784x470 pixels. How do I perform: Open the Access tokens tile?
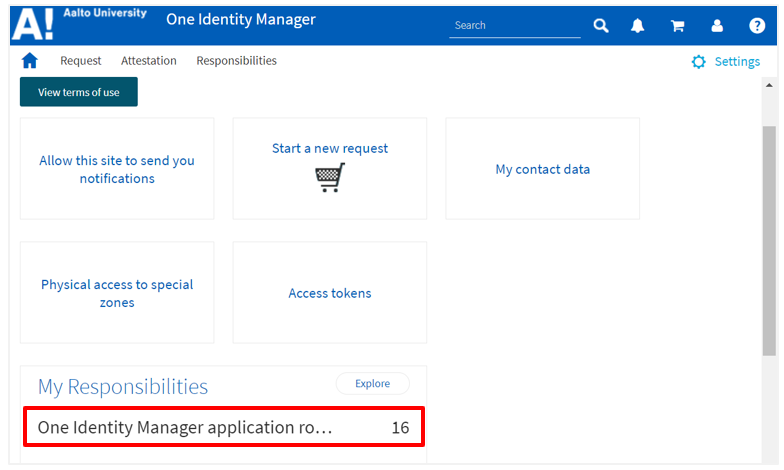(329, 293)
